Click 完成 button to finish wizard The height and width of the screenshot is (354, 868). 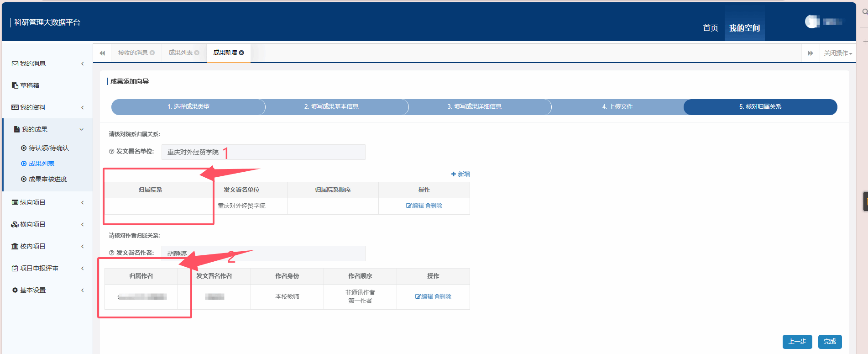(830, 342)
